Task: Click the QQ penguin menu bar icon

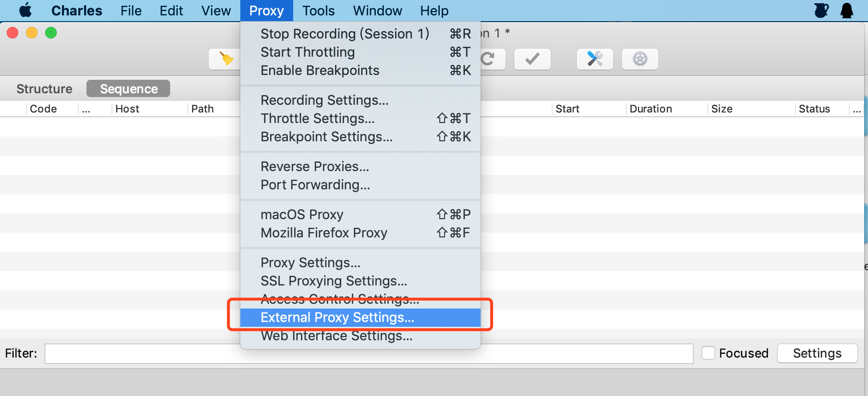Action: tap(846, 11)
